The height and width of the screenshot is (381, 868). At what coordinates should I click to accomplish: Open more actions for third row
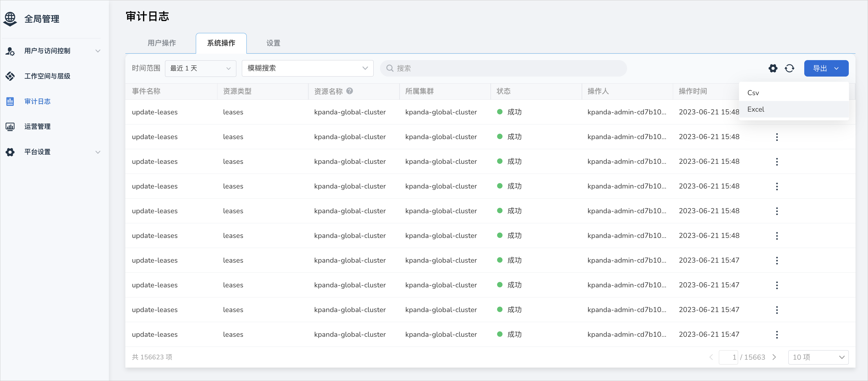click(x=777, y=162)
